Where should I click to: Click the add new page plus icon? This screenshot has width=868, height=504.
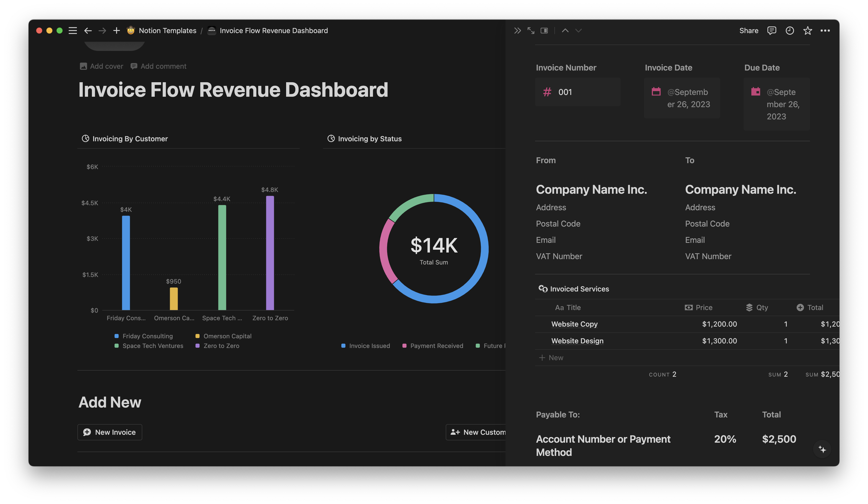(116, 31)
